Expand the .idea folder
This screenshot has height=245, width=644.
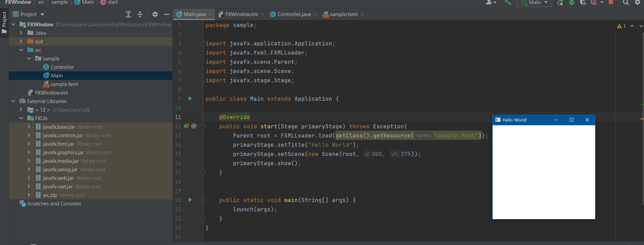[x=21, y=33]
